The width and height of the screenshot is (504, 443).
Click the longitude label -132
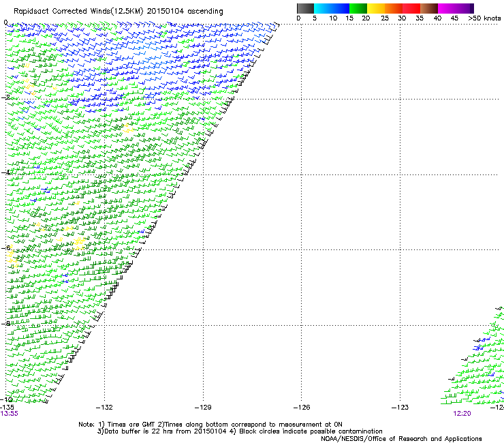(104, 408)
